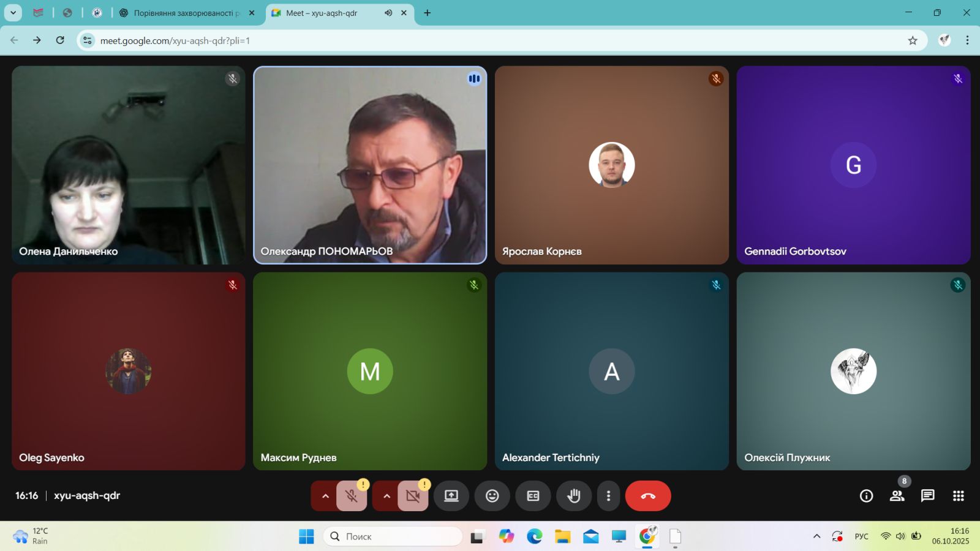
Task: Turn on the camera toggle button
Action: pyautogui.click(x=413, y=496)
